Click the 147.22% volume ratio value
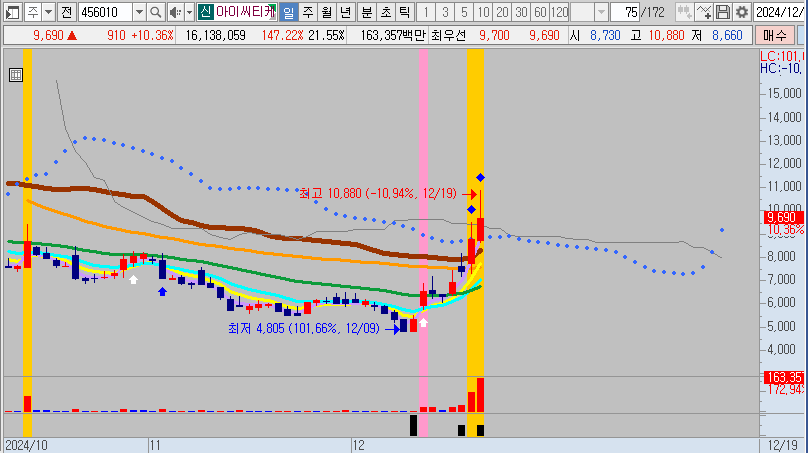This screenshot has height=453, width=808. pos(283,36)
